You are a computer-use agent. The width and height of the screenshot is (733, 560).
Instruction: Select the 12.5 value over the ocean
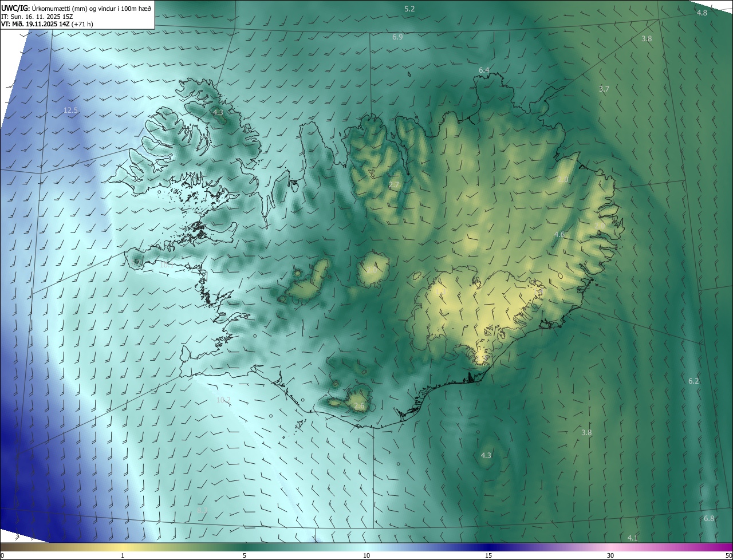(70, 110)
